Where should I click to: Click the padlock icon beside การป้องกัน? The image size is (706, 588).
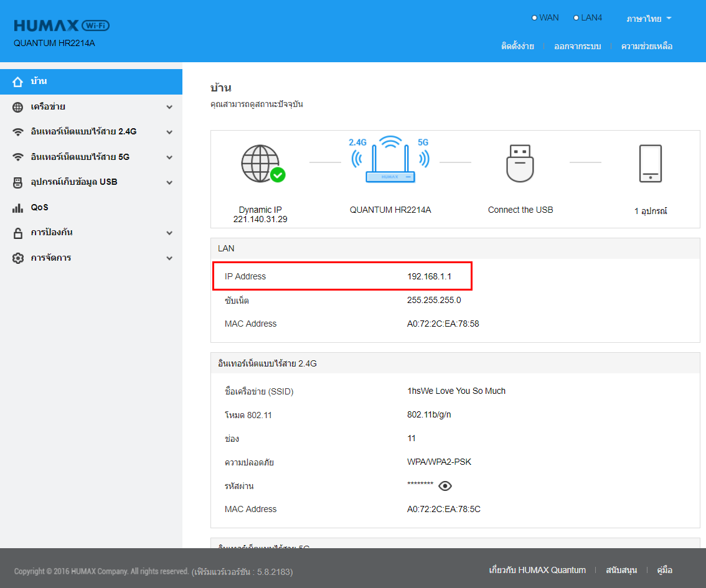(x=17, y=233)
